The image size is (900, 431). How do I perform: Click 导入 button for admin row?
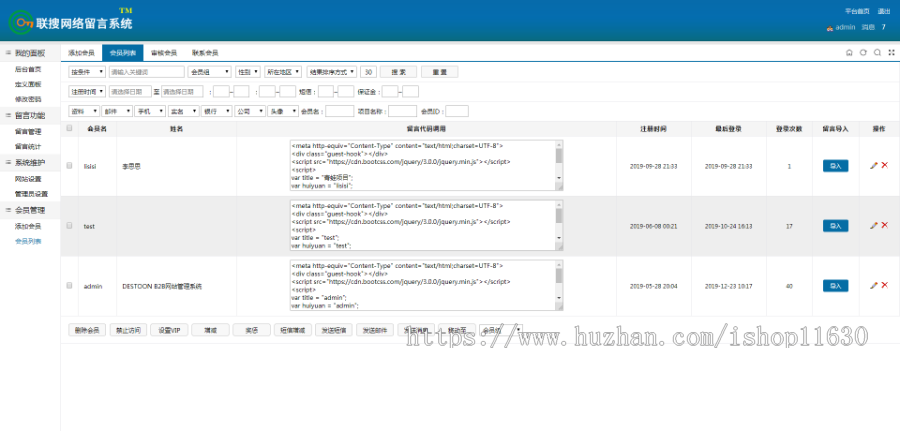tap(835, 286)
